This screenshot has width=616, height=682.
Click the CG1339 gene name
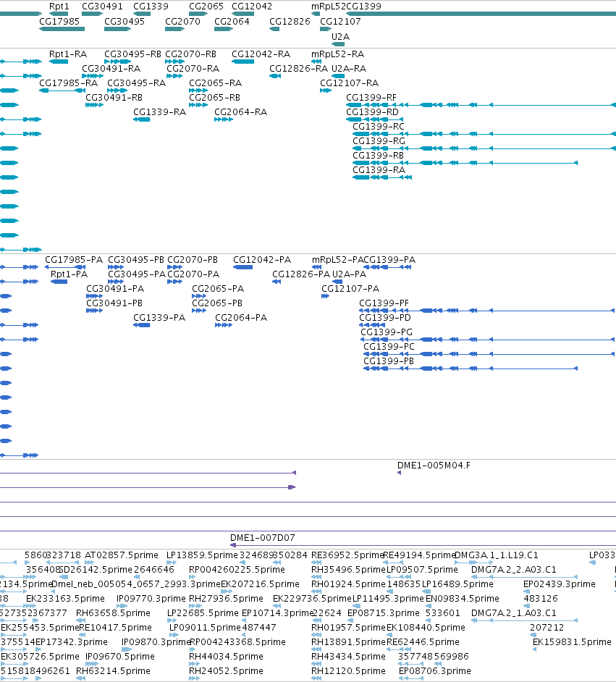[x=151, y=7]
